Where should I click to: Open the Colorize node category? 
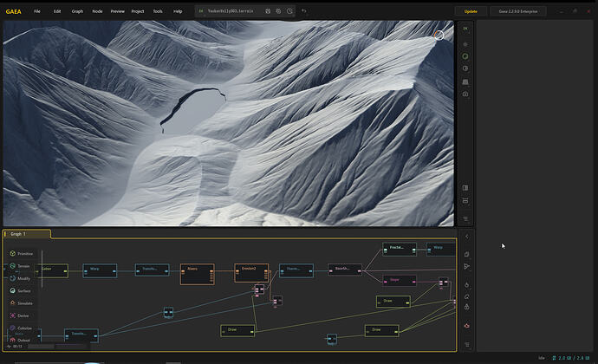tap(21, 328)
